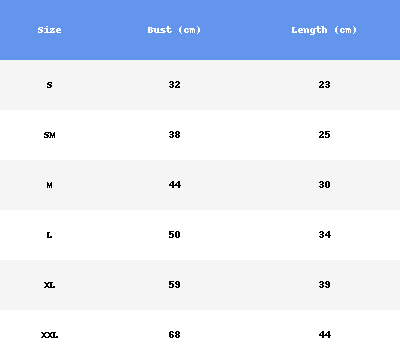Click the length value 30
This screenshot has height=360, width=400.
[324, 185]
